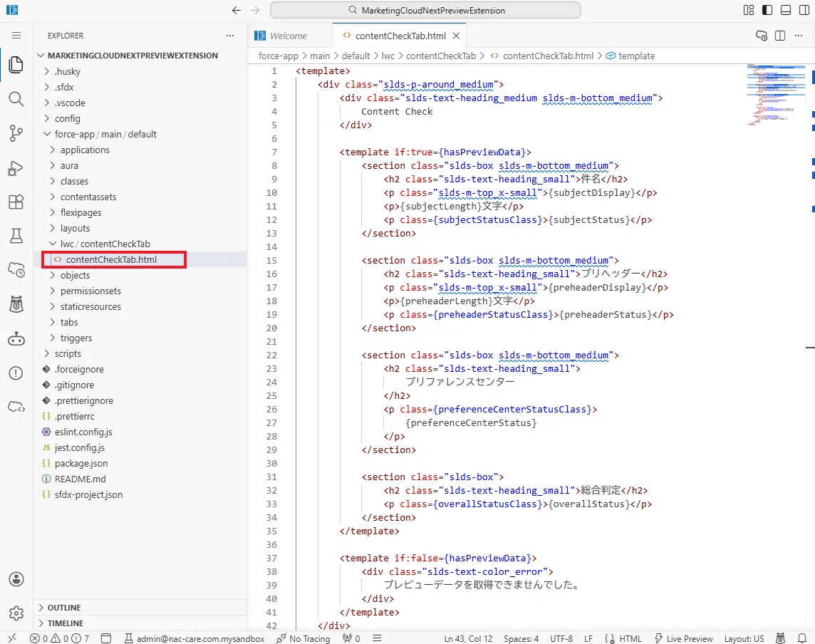The width and height of the screenshot is (815, 644).
Task: Click Ln 43, Col 12 indicator
Action: (x=468, y=638)
